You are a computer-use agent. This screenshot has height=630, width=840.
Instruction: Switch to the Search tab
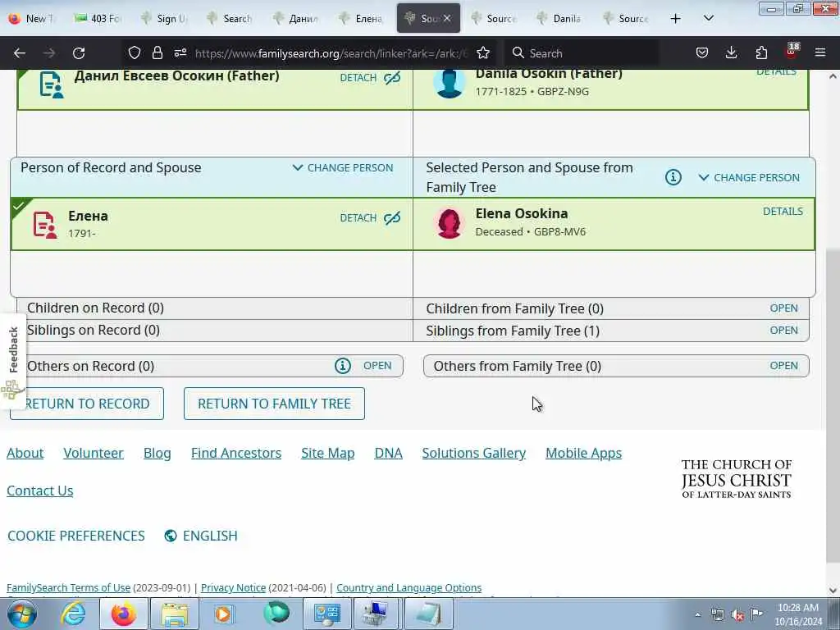(230, 18)
